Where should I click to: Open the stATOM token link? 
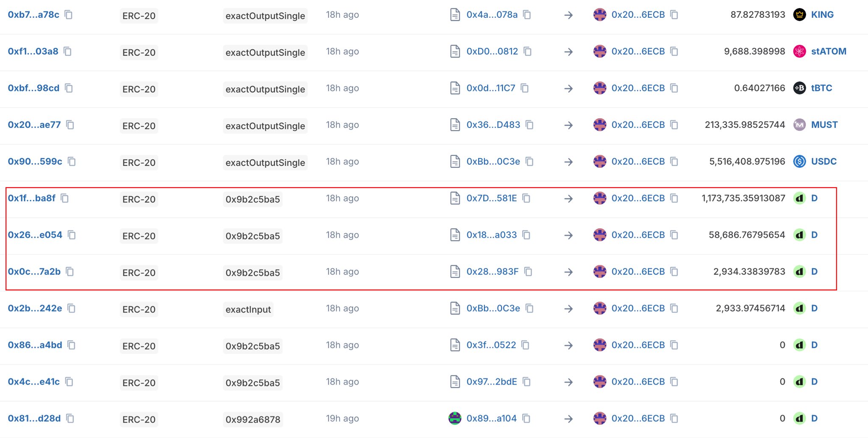pyautogui.click(x=829, y=52)
